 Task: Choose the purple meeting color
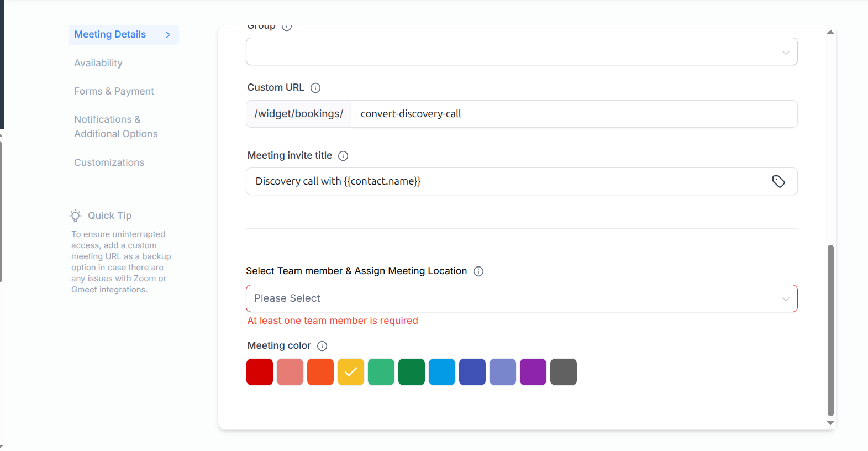point(533,372)
